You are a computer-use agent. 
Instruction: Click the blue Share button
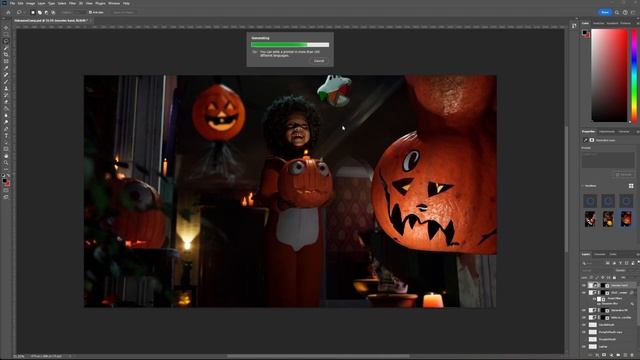[605, 12]
